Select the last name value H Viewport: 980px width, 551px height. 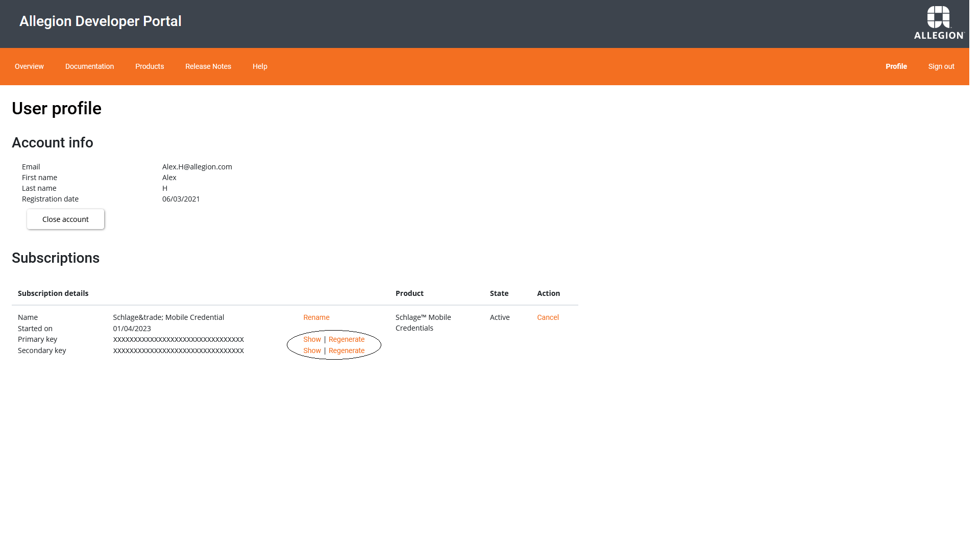(165, 188)
